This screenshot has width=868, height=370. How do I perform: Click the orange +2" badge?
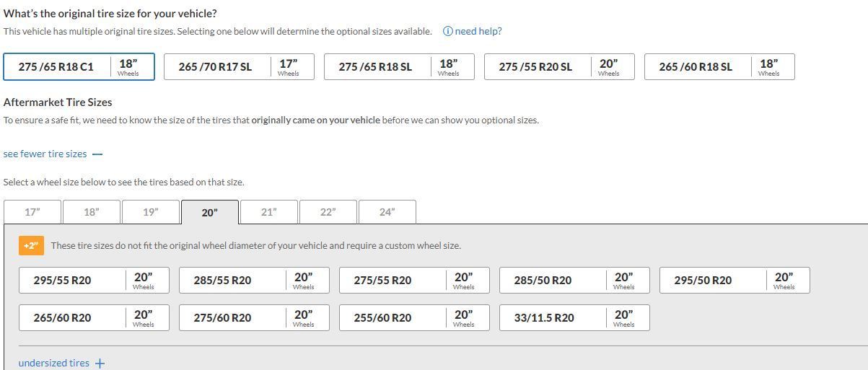coord(30,246)
